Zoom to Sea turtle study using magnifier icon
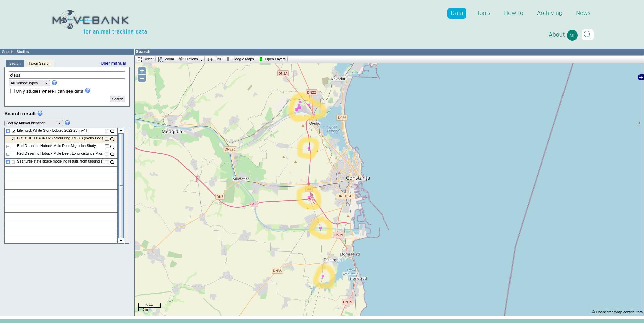644x323 pixels. pos(112,162)
